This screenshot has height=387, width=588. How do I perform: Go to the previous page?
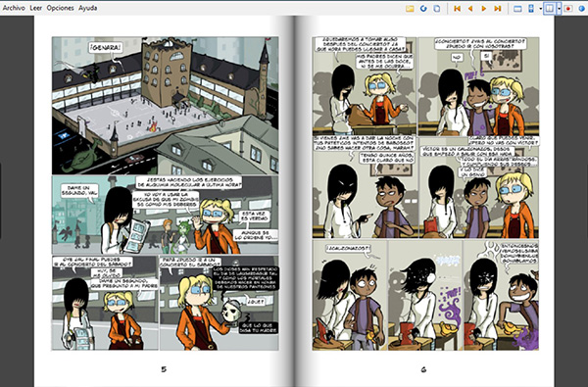(470, 8)
